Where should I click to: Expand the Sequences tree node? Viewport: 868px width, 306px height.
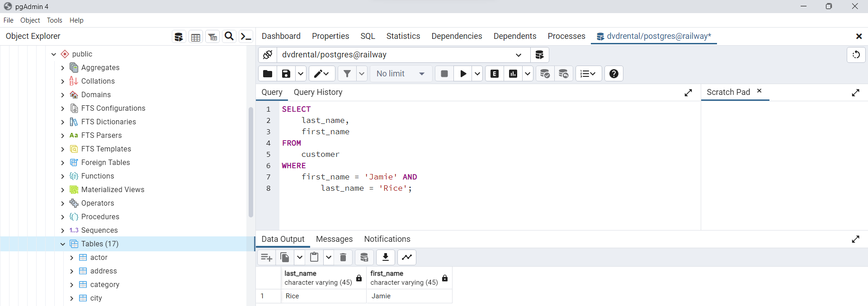62,231
